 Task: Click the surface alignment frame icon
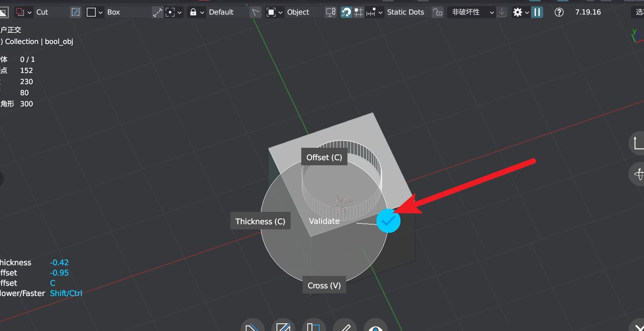click(271, 12)
